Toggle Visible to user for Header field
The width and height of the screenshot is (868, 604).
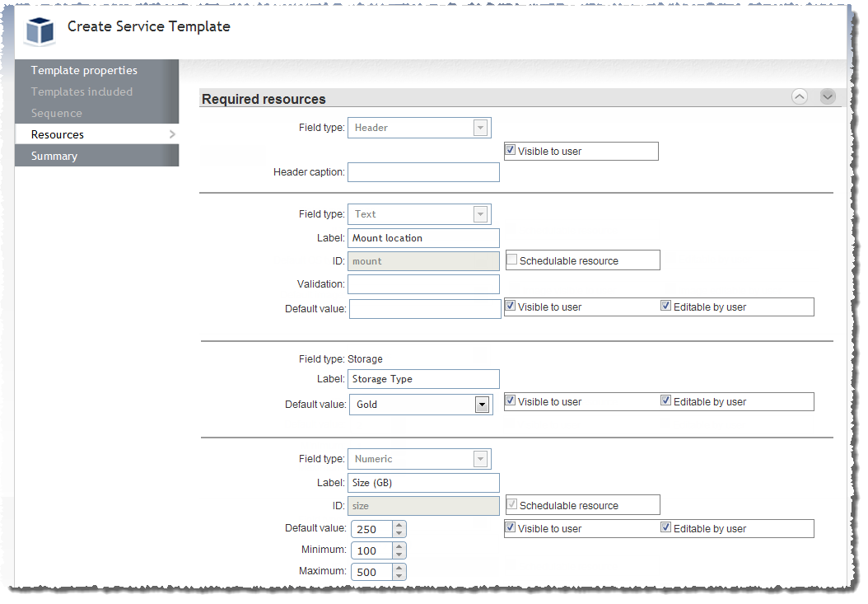511,150
